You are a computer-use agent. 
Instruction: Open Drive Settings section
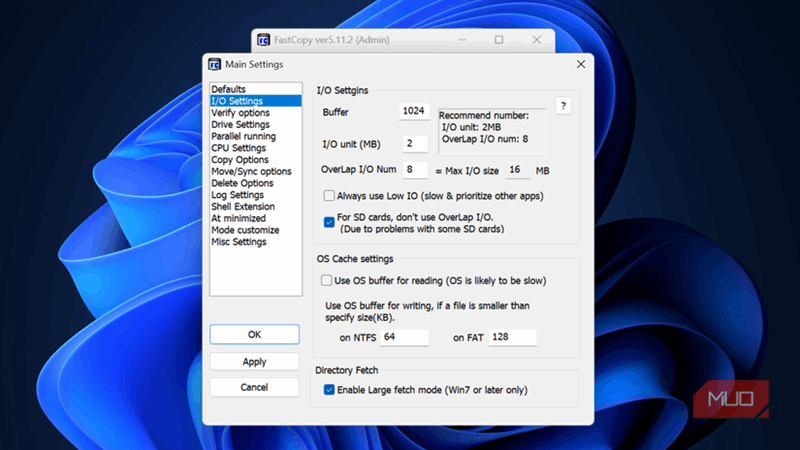point(256,124)
